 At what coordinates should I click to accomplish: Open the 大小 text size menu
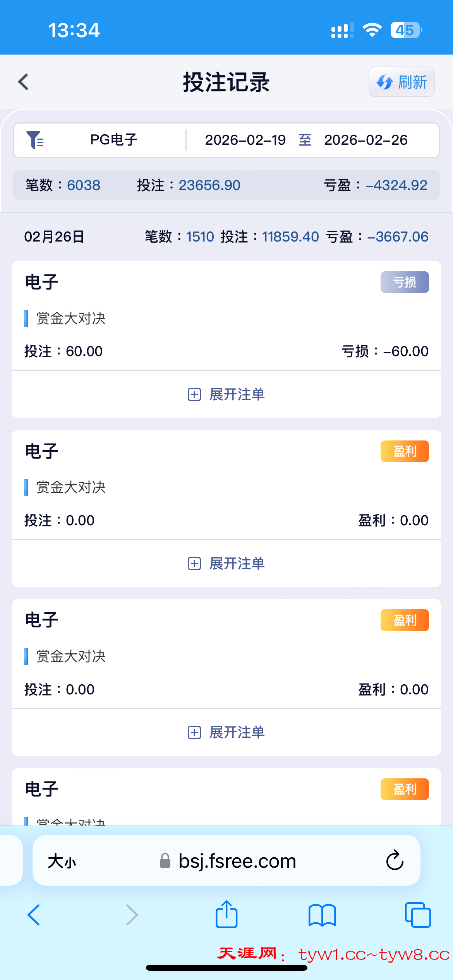coord(62,862)
